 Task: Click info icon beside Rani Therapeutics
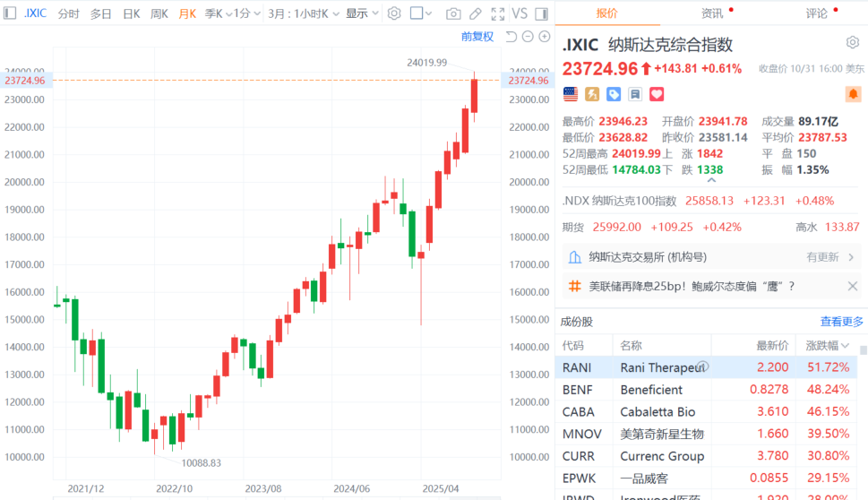[702, 366]
